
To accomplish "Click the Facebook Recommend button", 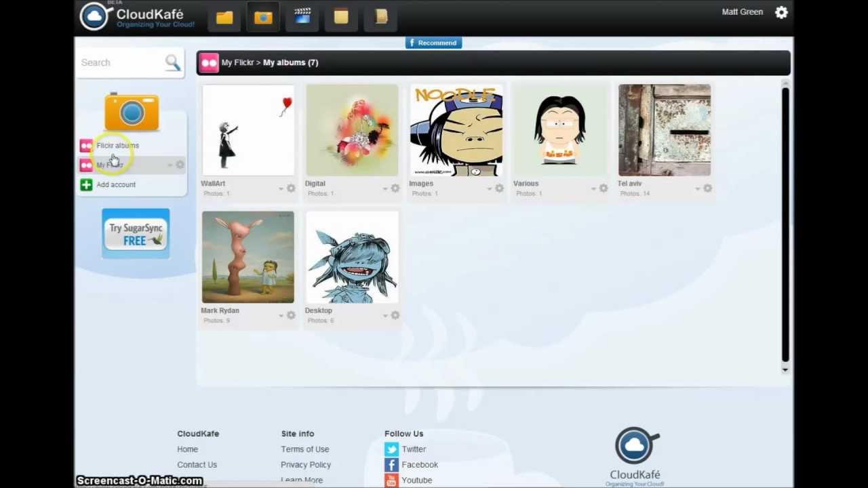I will (433, 43).
